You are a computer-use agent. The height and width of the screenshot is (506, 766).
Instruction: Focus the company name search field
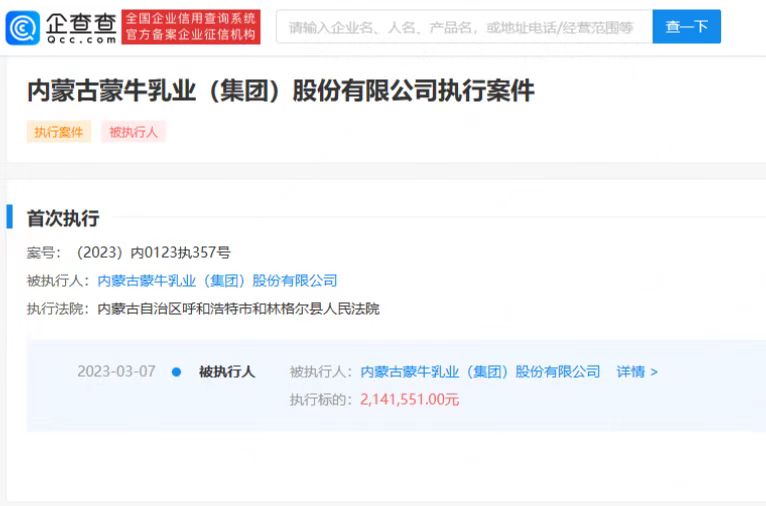click(x=464, y=27)
